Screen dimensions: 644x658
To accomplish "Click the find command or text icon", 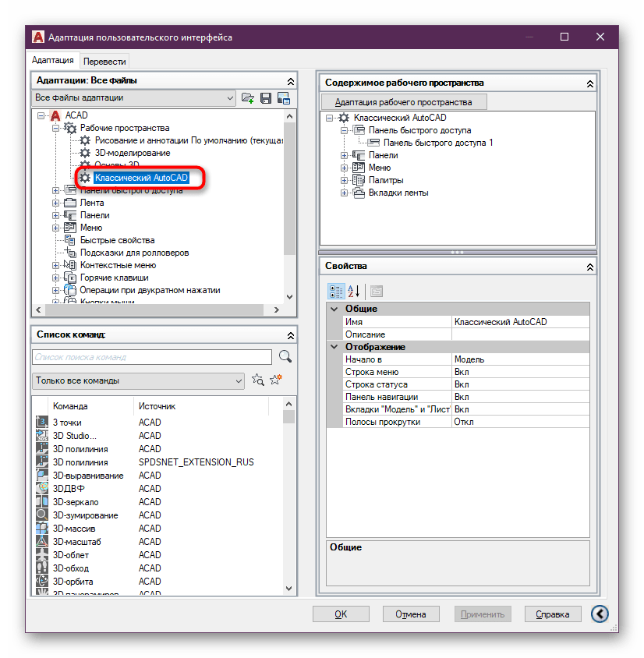I will (x=257, y=380).
